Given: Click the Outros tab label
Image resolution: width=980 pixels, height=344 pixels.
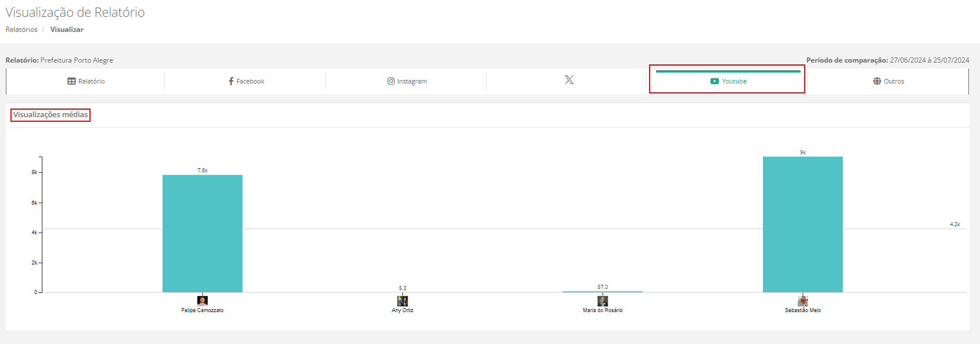Looking at the screenshot, I should [x=893, y=81].
